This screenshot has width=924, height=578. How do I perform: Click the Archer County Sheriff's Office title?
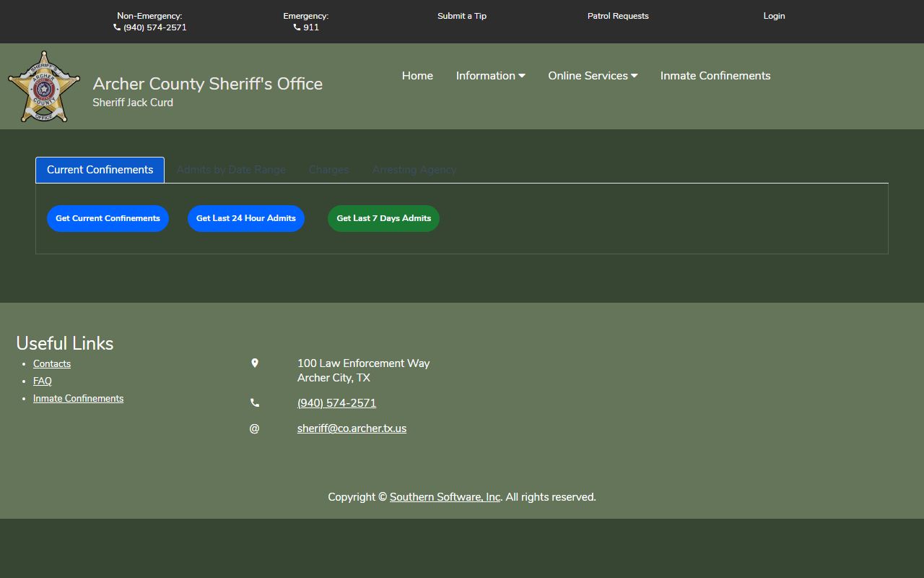pos(208,84)
